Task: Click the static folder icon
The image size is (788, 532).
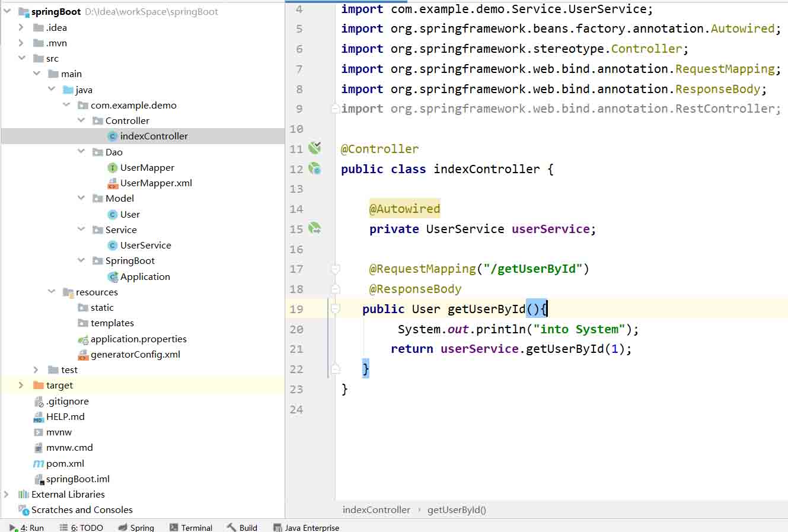Action: click(x=83, y=308)
